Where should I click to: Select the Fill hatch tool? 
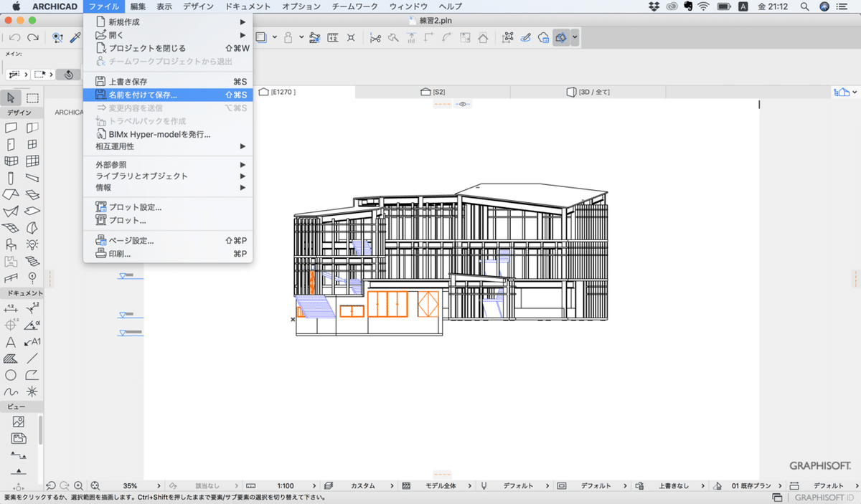(11, 358)
